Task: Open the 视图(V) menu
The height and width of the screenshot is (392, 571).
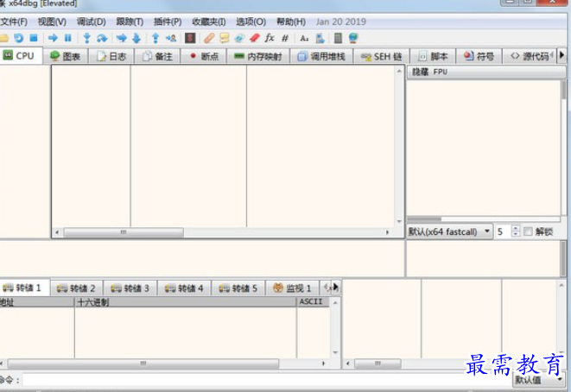Action: click(x=52, y=22)
